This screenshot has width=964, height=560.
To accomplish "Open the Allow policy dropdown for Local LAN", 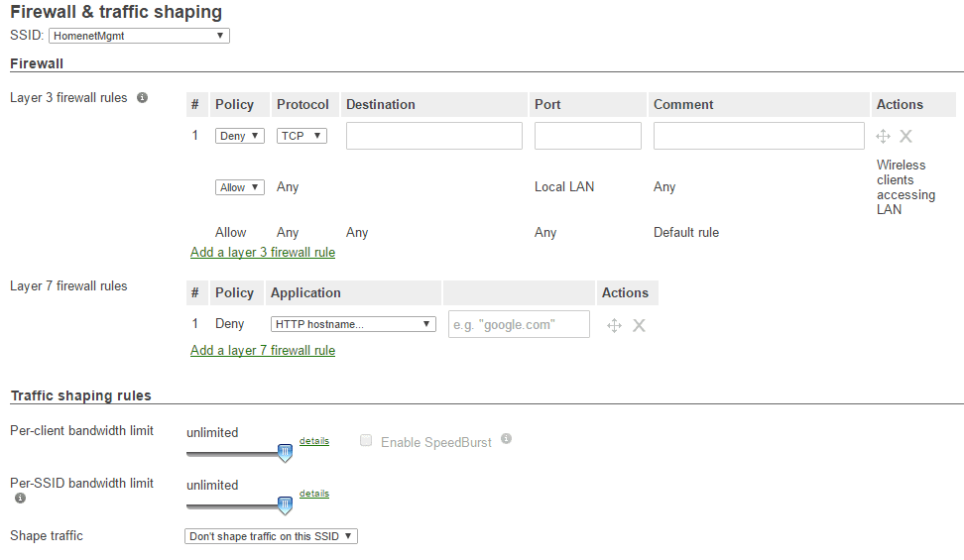I will (240, 187).
